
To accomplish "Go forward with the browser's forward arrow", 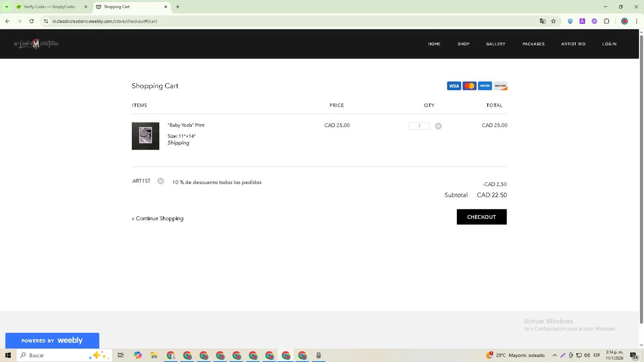I will tap(19, 21).
